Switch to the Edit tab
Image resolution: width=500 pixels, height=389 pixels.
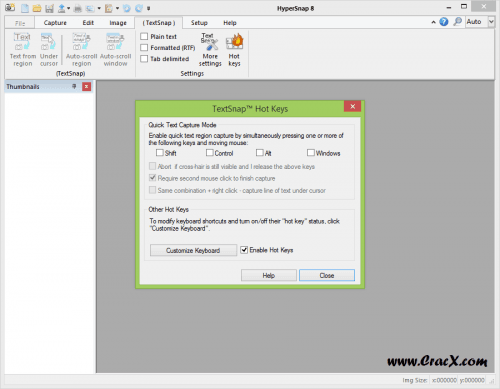tap(88, 23)
